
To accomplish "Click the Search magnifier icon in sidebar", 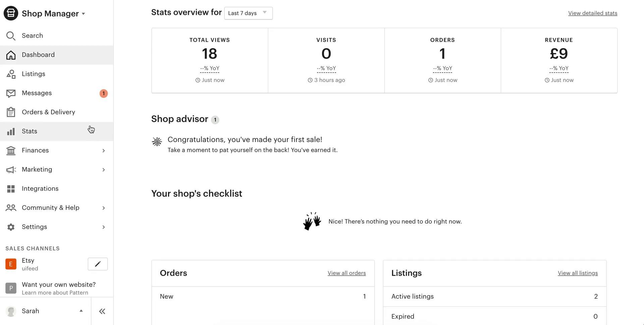I will click(11, 36).
